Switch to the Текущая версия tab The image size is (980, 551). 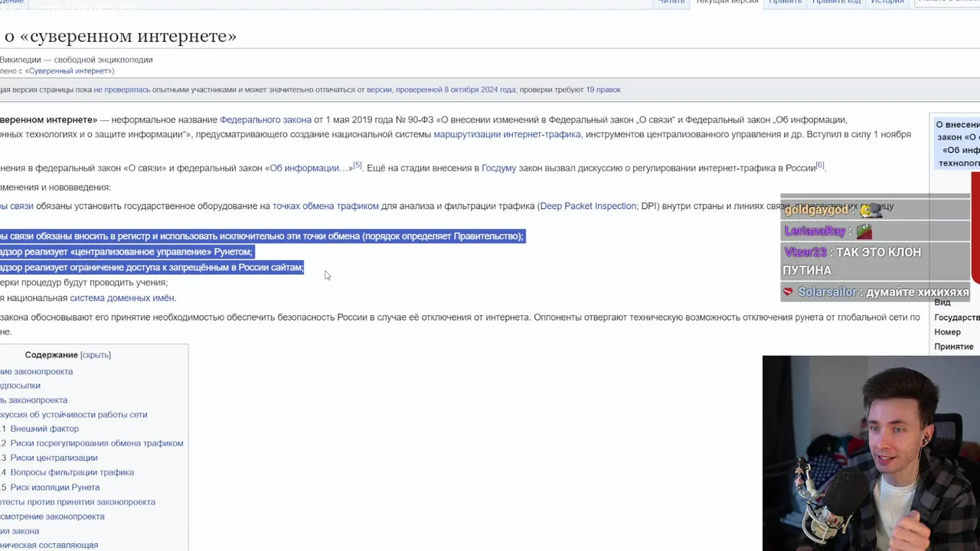(727, 2)
